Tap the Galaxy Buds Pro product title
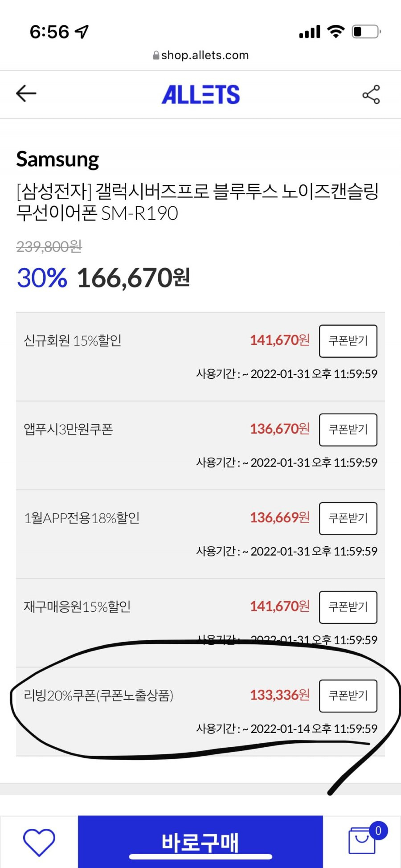401x868 pixels. pos(197,202)
